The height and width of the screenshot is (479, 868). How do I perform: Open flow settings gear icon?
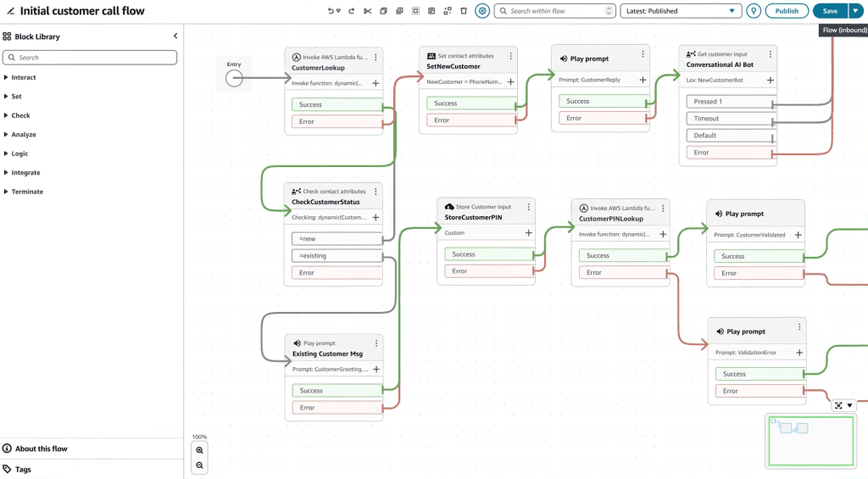pyautogui.click(x=482, y=10)
